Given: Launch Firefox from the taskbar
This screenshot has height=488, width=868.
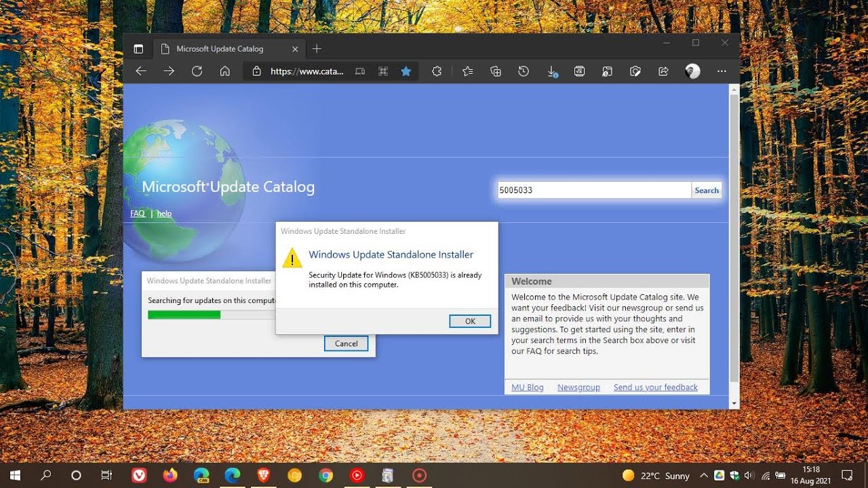Looking at the screenshot, I should tap(170, 475).
